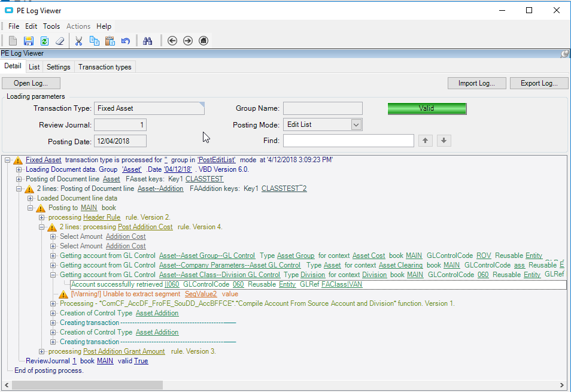Expand the processing Header Rule node
Viewport: 571px width, 392px height.
pyautogui.click(x=41, y=218)
